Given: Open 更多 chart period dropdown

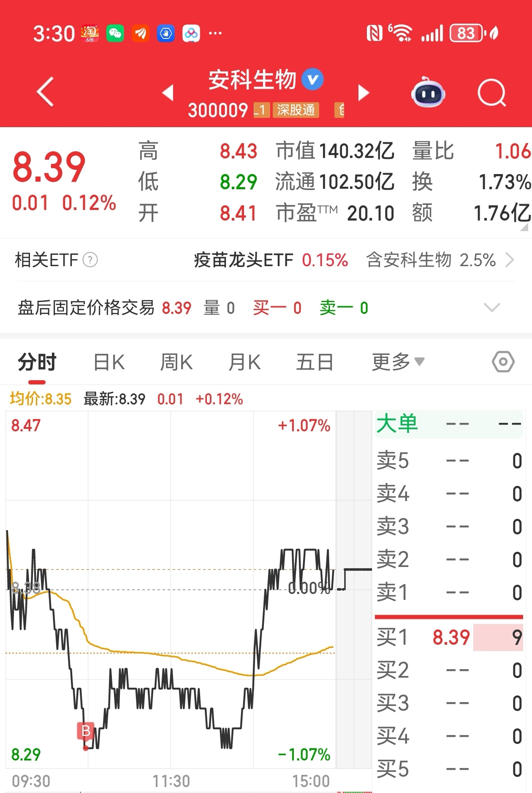Looking at the screenshot, I should click(x=398, y=362).
